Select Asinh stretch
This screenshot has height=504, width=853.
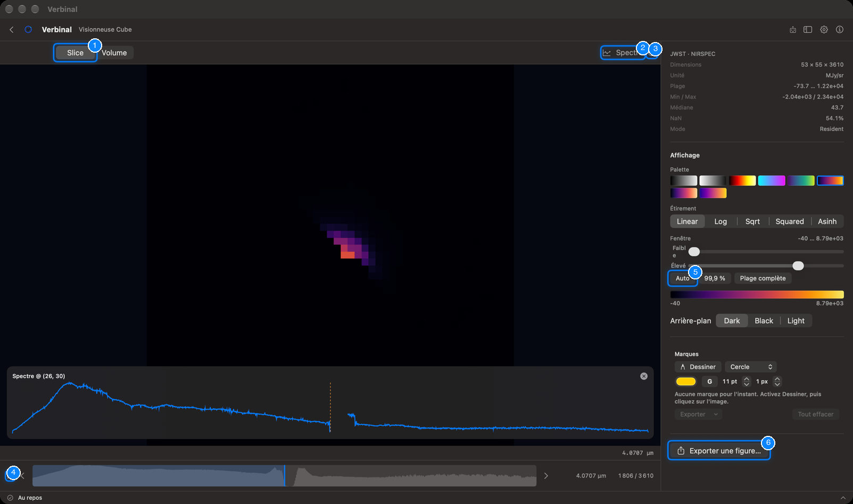click(827, 221)
